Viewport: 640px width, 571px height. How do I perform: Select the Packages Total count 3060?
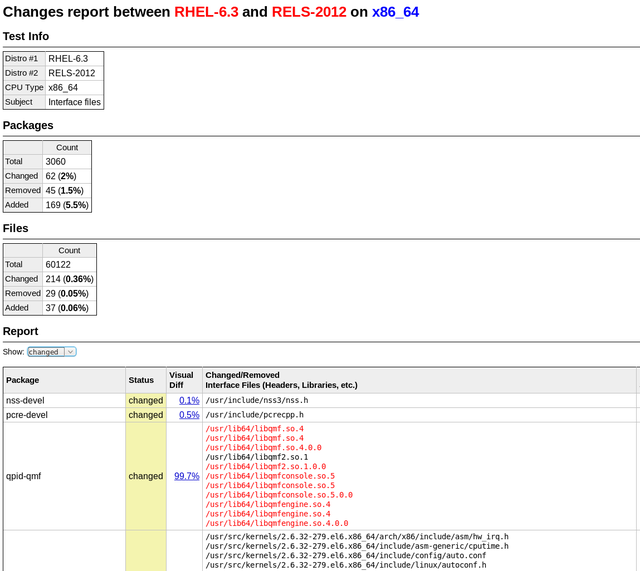pyautogui.click(x=67, y=162)
